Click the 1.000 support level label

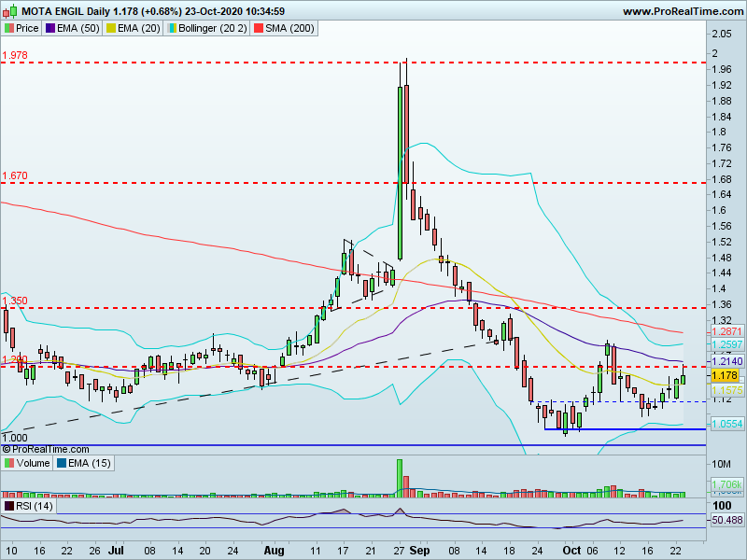click(15, 438)
